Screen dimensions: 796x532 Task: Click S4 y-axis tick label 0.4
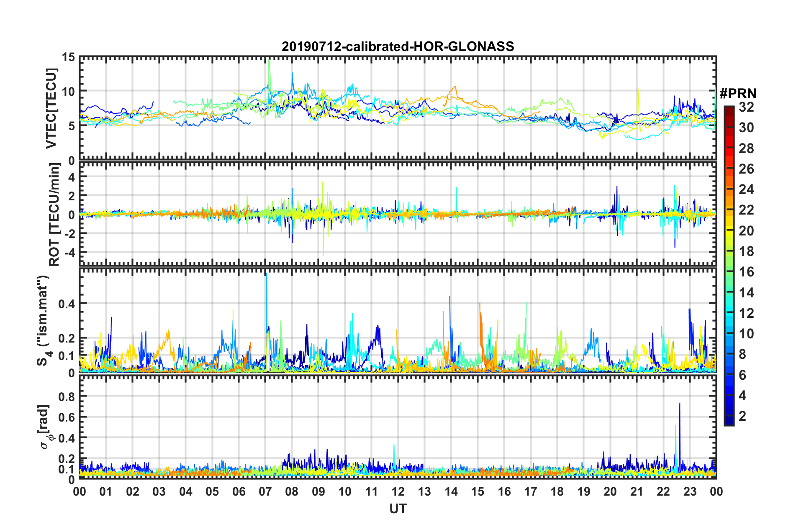click(x=67, y=304)
